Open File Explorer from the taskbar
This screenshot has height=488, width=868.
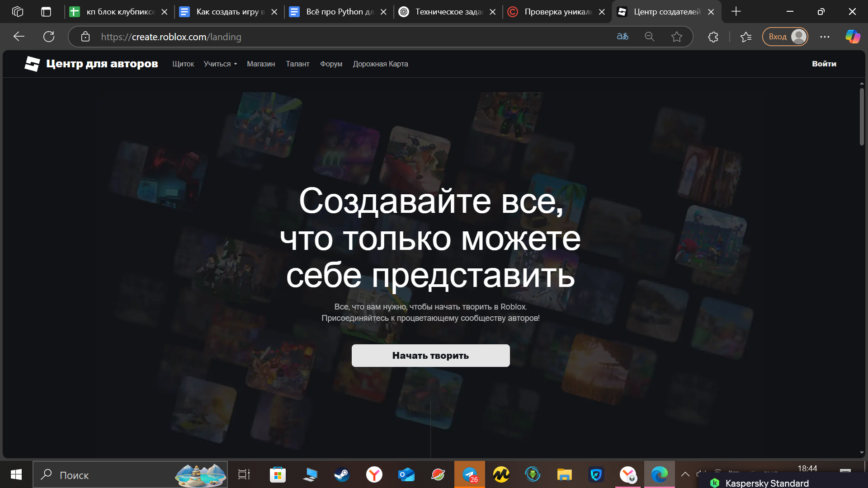point(564,474)
